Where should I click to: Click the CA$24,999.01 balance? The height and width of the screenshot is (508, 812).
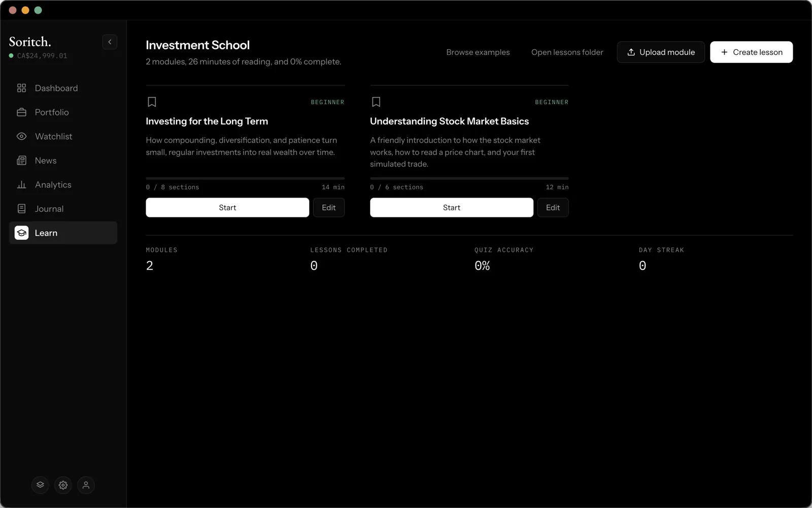42,56
